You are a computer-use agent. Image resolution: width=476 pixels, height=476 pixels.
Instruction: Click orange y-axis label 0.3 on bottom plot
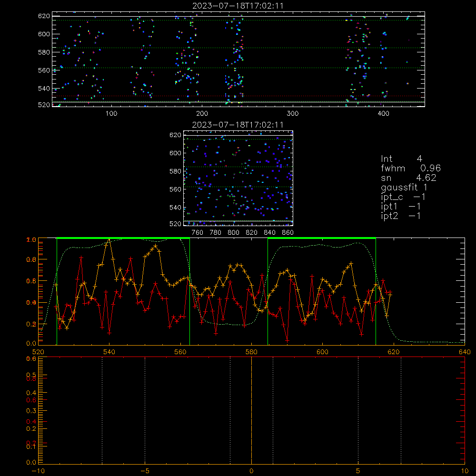click(x=31, y=411)
